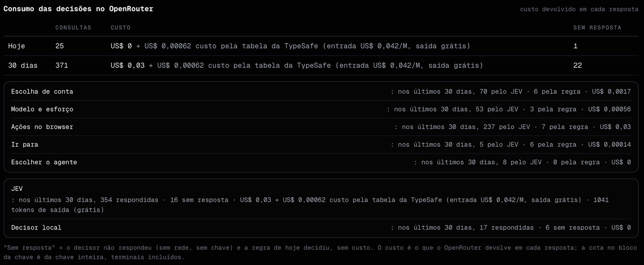644x265 pixels.
Task: Select the 'Ações no browser' row
Action: (x=321, y=127)
